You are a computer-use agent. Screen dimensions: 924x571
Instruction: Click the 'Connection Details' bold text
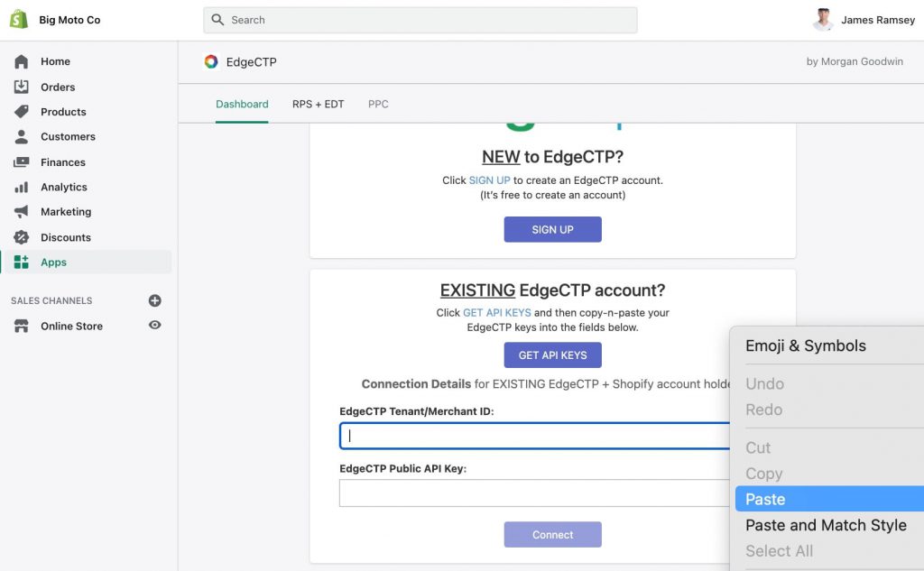click(416, 384)
